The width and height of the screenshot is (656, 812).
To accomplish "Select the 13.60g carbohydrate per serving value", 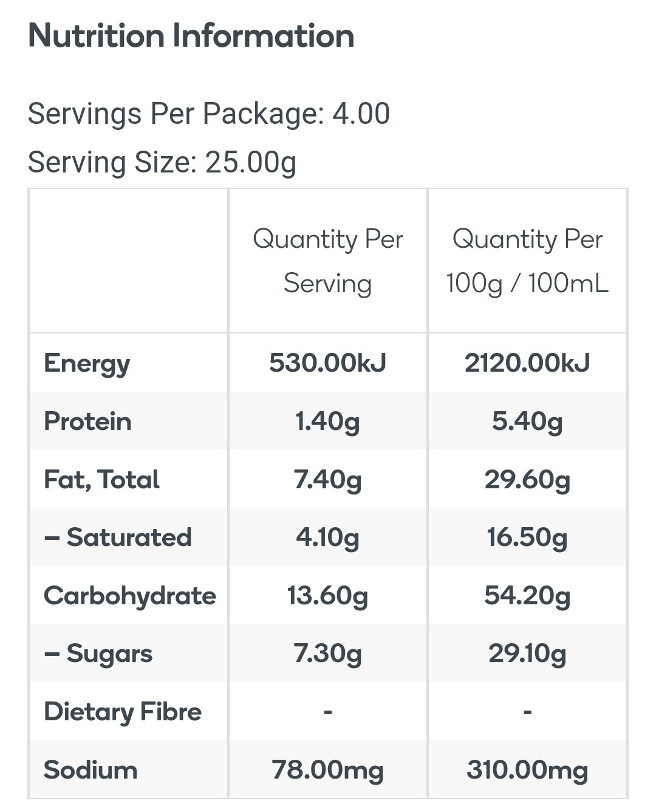I will coord(328,596).
